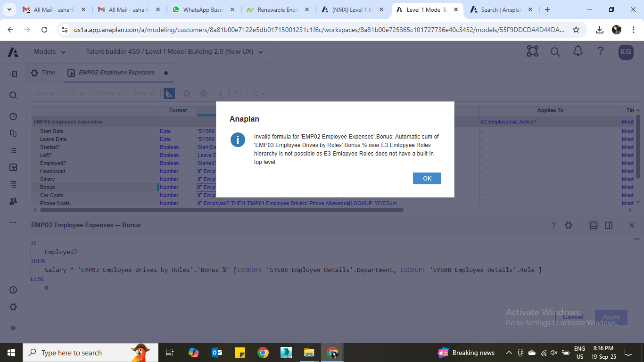Switch to Renewable Energy browser tab
The image size is (644, 362).
(x=278, y=9)
